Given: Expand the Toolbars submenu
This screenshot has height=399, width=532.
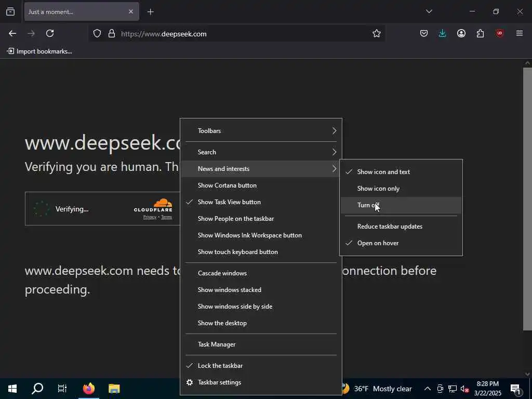Looking at the screenshot, I should point(261,130).
